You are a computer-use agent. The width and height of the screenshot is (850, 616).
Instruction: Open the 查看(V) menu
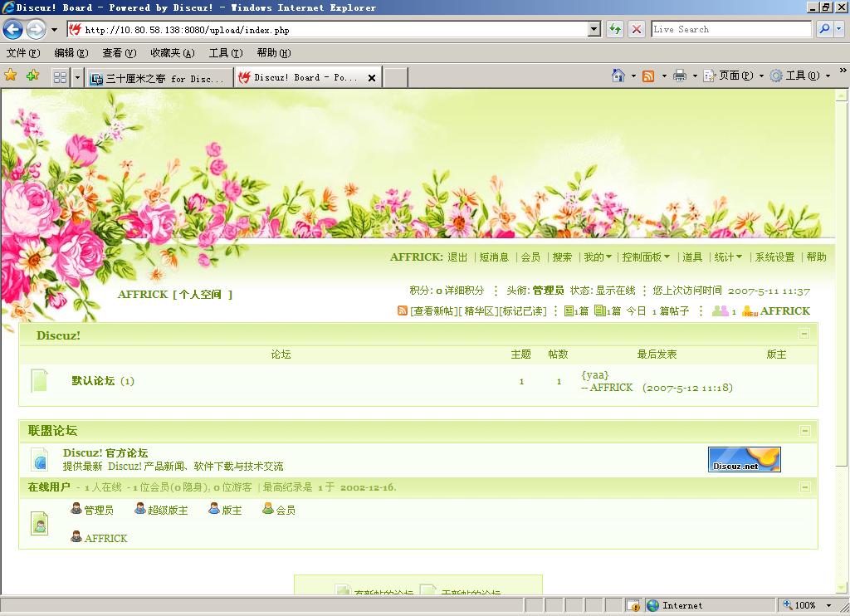pos(120,52)
